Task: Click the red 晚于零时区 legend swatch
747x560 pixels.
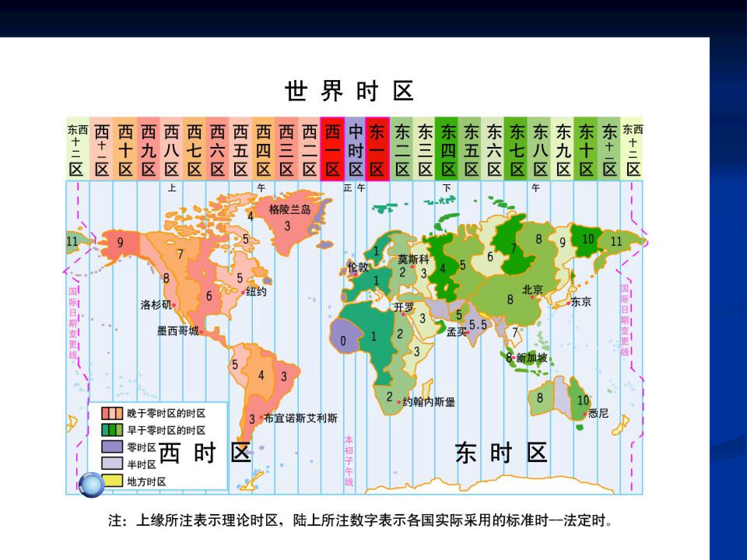Action: click(x=112, y=413)
